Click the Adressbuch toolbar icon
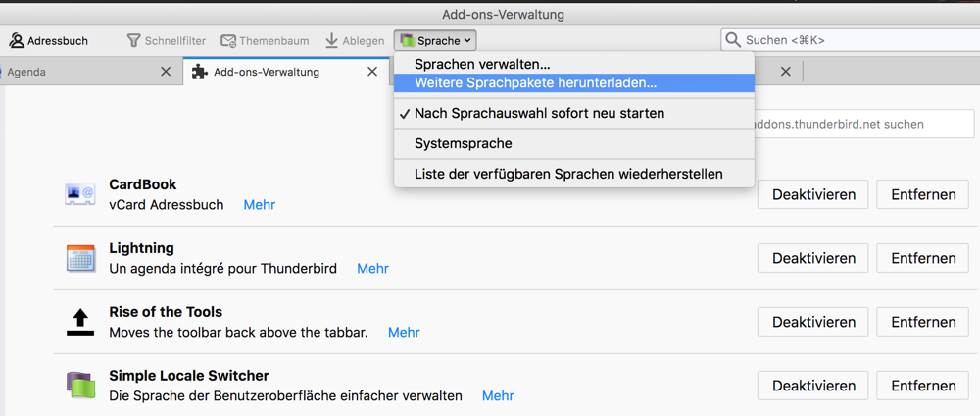This screenshot has width=980, height=416. [x=17, y=41]
